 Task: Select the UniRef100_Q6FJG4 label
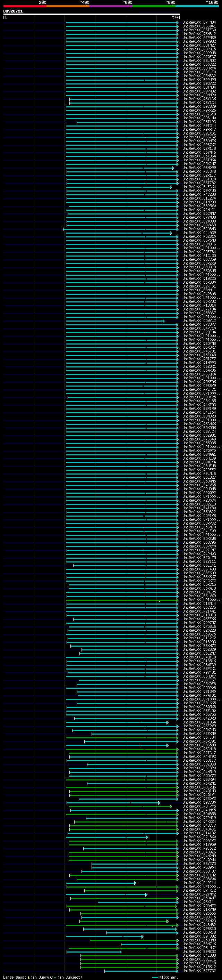point(199,737)
